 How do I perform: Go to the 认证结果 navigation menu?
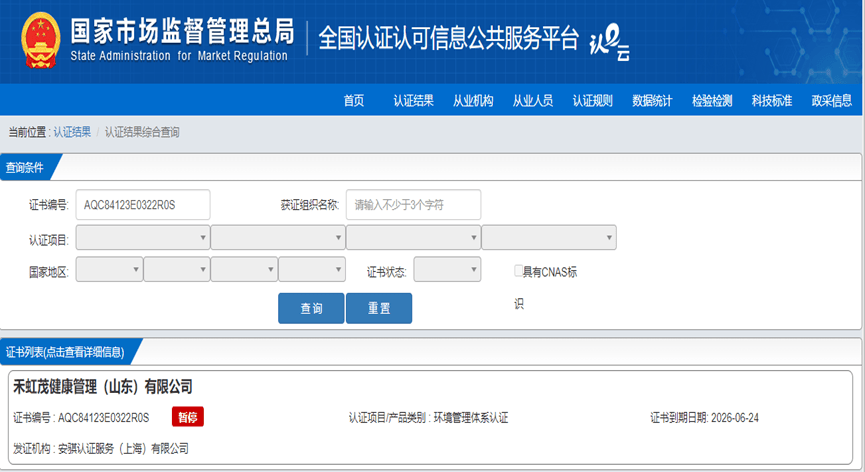[x=413, y=101]
